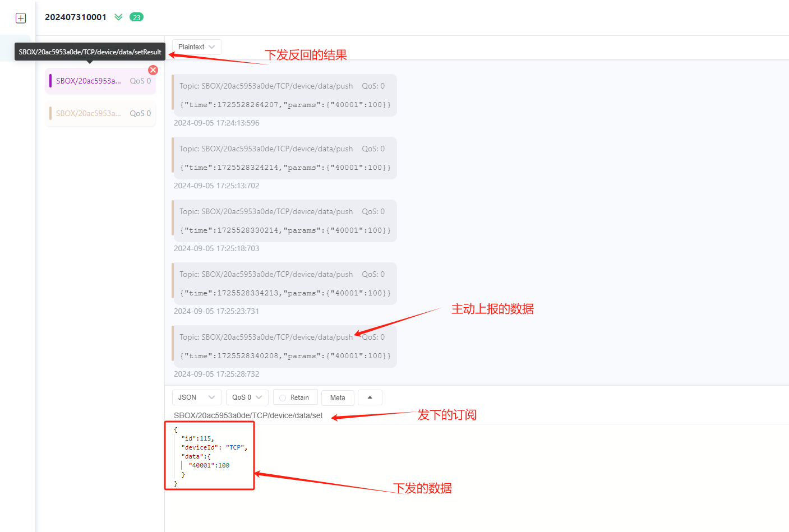Select the connection tab labeled 202407310001
The height and width of the screenshot is (532, 789).
[76, 17]
